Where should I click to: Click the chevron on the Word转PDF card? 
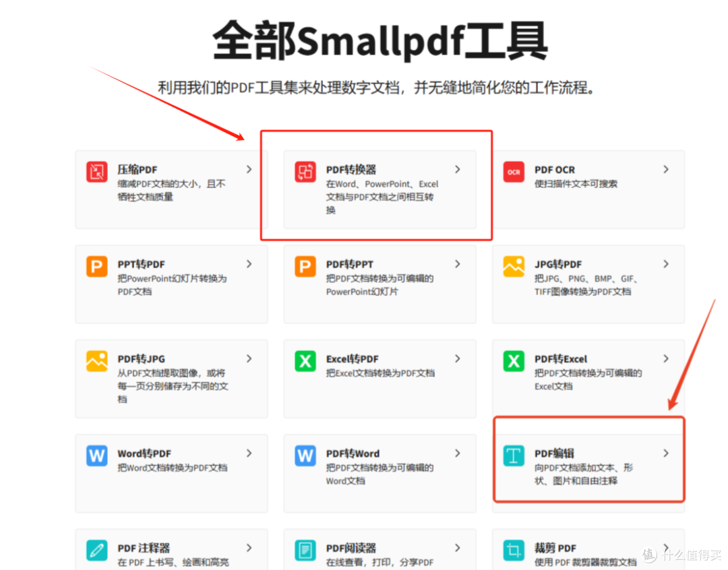[x=249, y=453]
